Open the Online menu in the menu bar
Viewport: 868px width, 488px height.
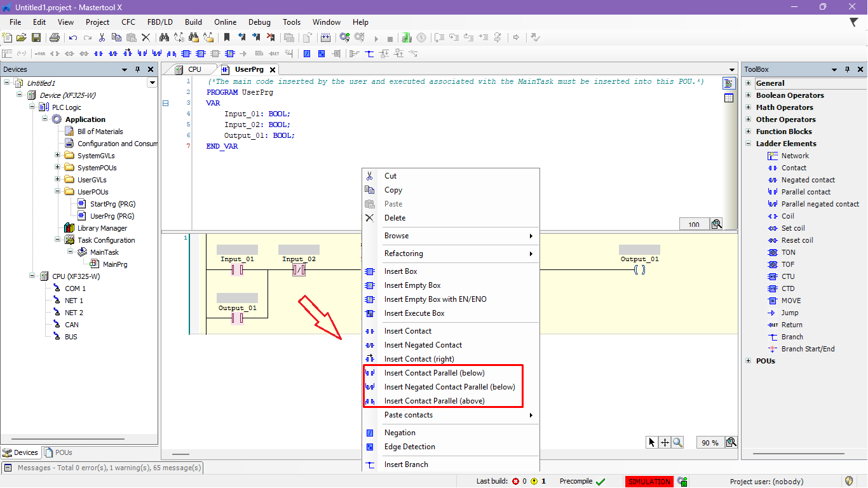tap(225, 22)
